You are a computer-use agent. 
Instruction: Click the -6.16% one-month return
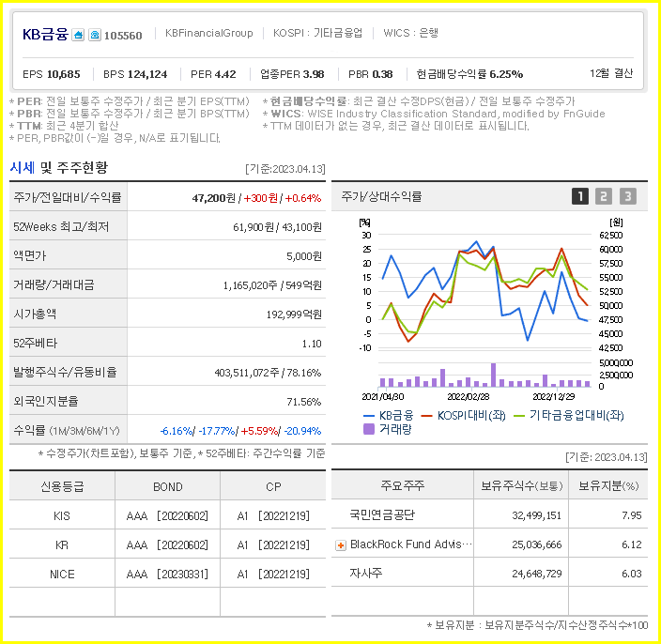coord(177,431)
